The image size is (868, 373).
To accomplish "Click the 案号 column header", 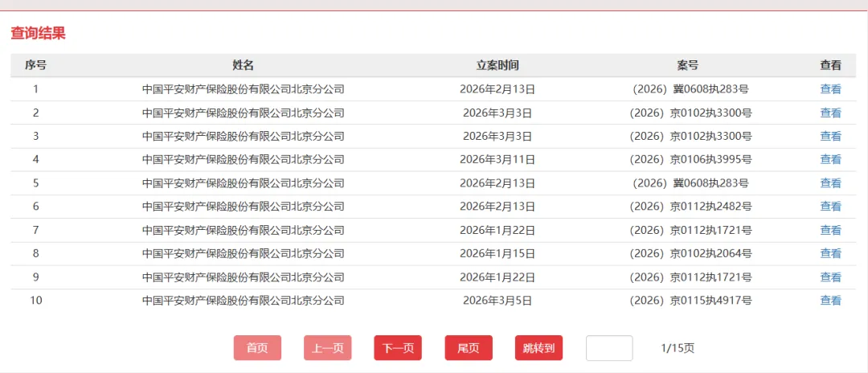I will point(687,65).
